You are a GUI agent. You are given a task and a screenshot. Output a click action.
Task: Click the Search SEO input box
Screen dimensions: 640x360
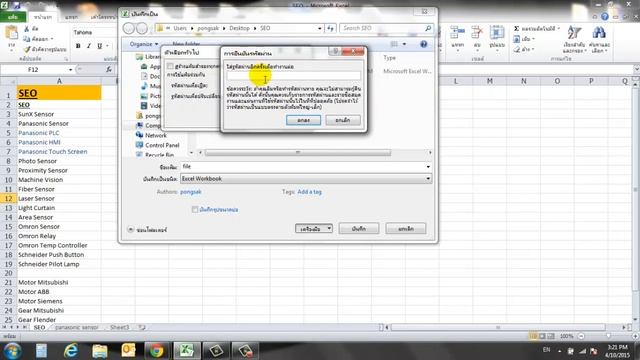coord(386,28)
